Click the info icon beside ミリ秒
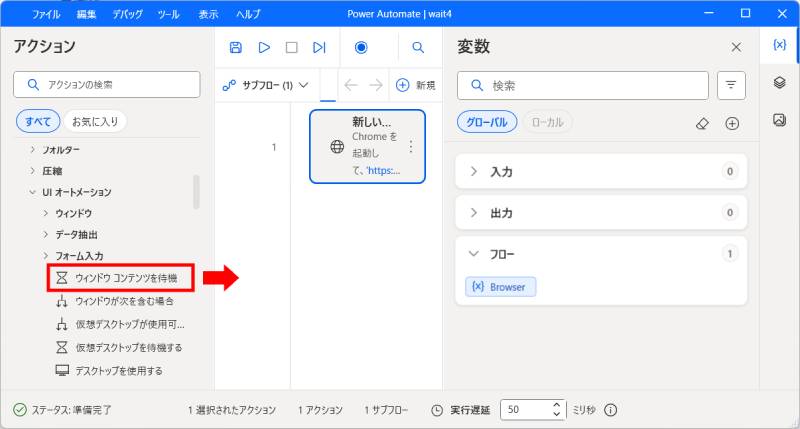Viewport: 800px width, 429px height. tap(611, 410)
